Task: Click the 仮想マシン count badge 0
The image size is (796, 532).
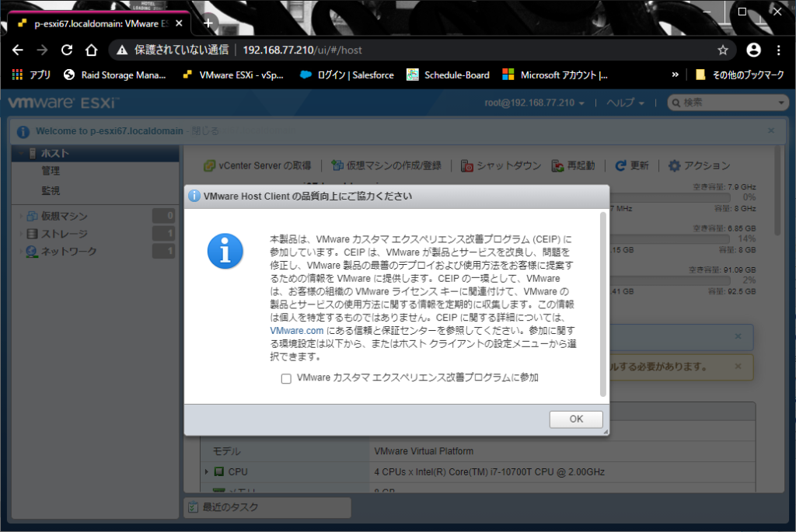Action: (163, 216)
